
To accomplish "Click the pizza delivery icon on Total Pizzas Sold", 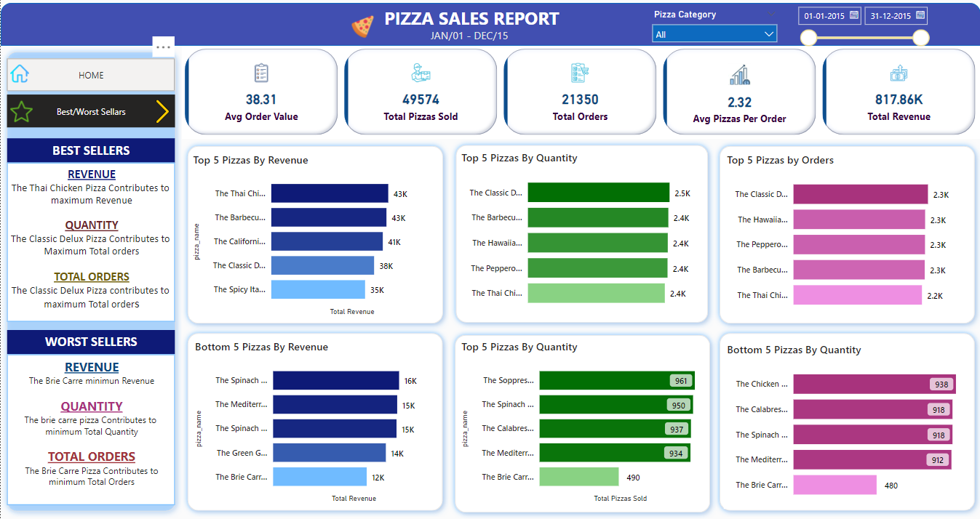I will point(421,73).
